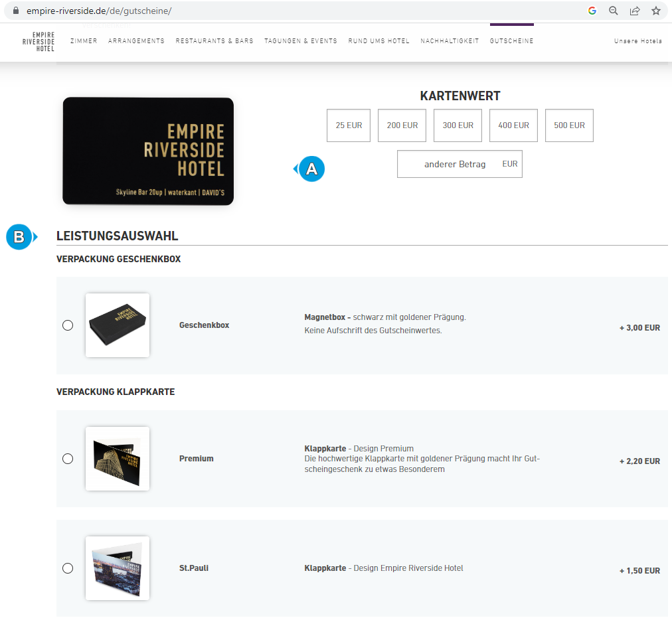Choose the 25 EUR card value

349,125
